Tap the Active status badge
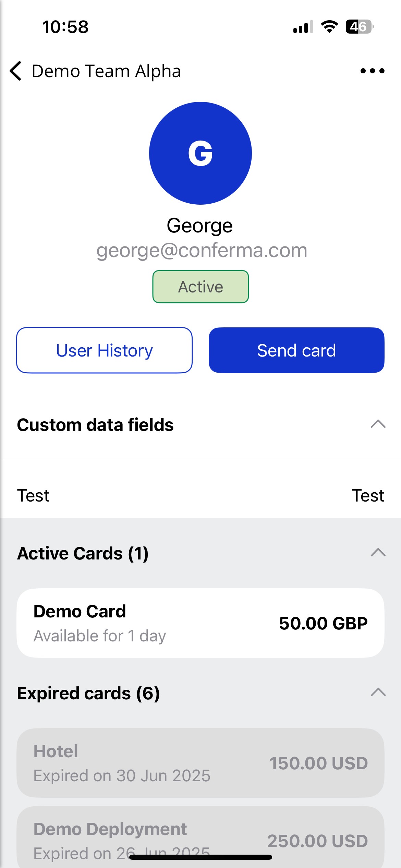The image size is (401, 868). point(200,287)
